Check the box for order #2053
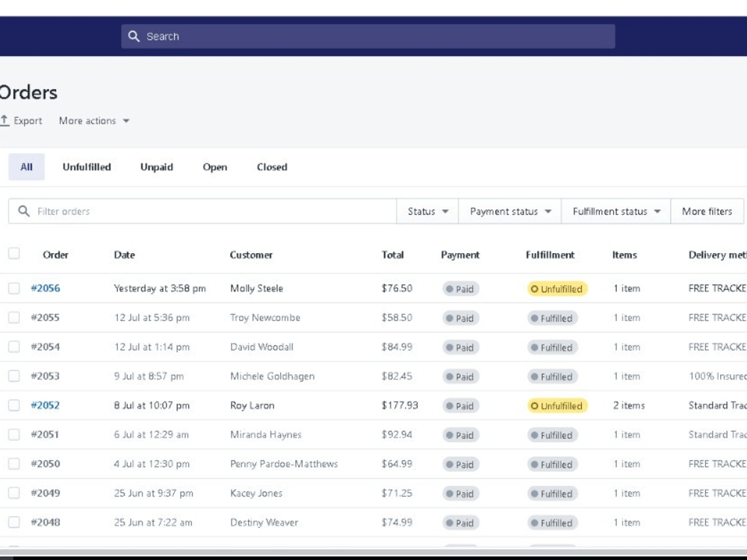747x560 pixels. [x=13, y=376]
